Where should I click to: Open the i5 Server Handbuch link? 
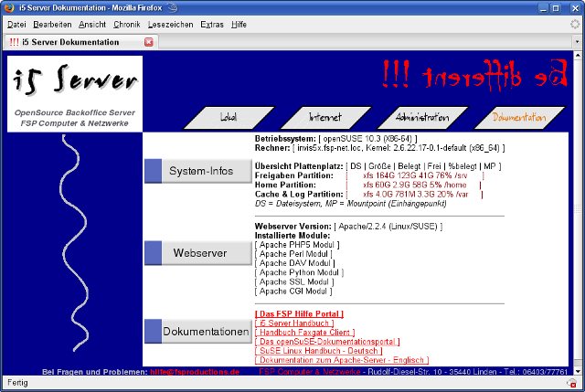point(294,323)
